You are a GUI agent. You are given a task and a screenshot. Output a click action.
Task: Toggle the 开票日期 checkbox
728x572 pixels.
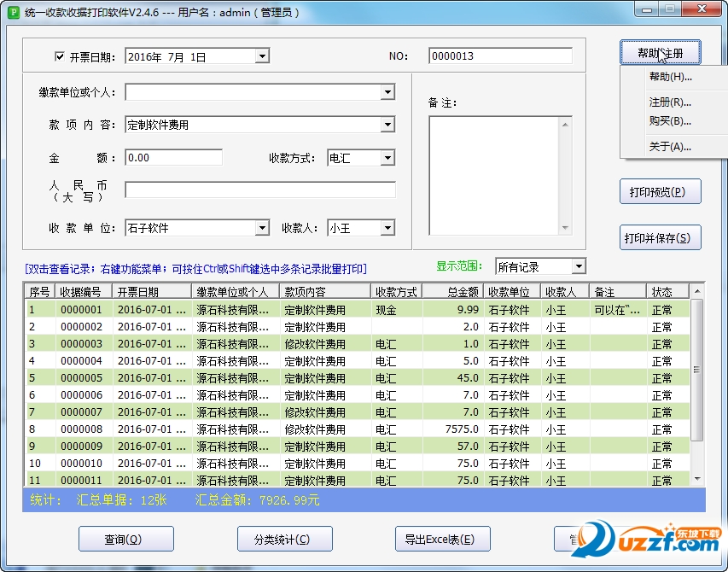point(60,56)
